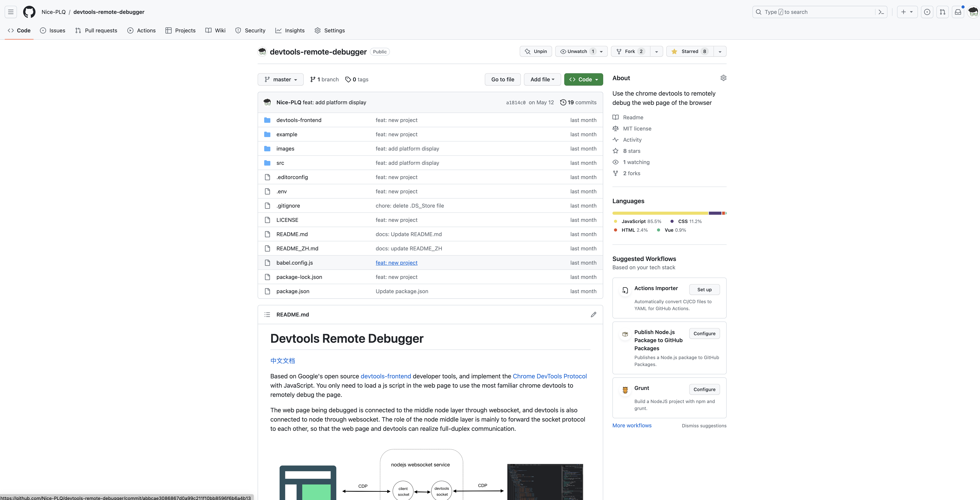Go to the GitHub homepage logo
980x500 pixels.
point(29,12)
